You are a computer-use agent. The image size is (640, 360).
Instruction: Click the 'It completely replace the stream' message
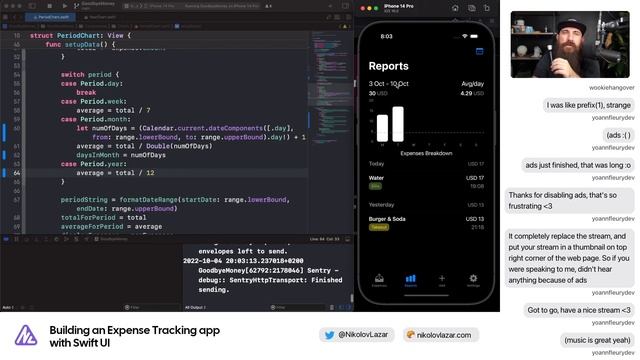pos(570,258)
